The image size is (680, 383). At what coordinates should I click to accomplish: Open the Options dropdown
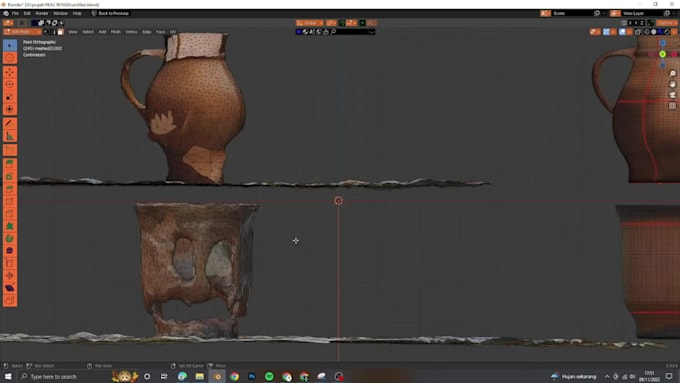(667, 23)
